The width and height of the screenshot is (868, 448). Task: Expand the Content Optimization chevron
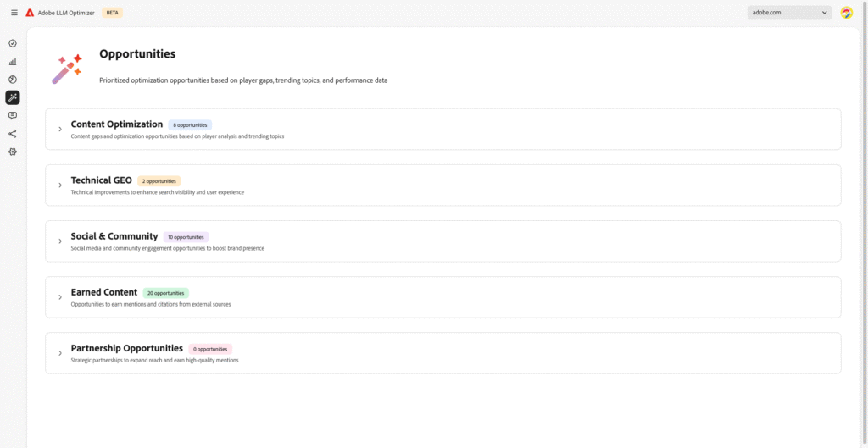60,130
